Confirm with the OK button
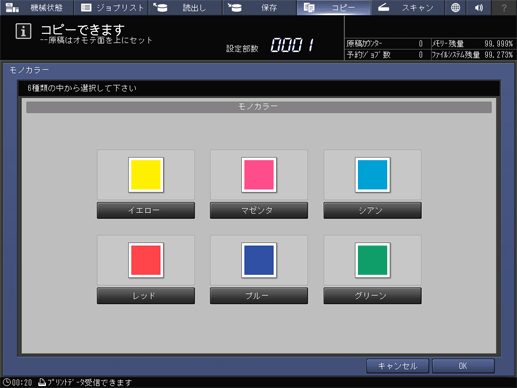This screenshot has width=517, height=388. click(x=463, y=366)
